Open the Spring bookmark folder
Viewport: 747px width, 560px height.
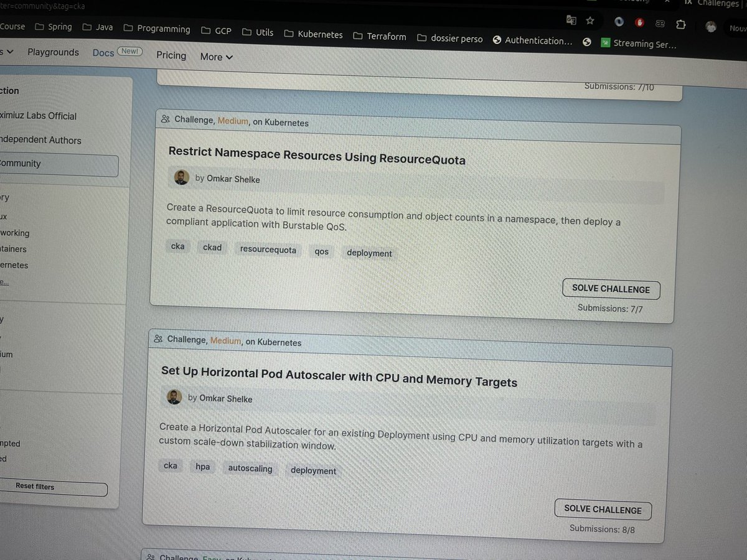(x=53, y=27)
